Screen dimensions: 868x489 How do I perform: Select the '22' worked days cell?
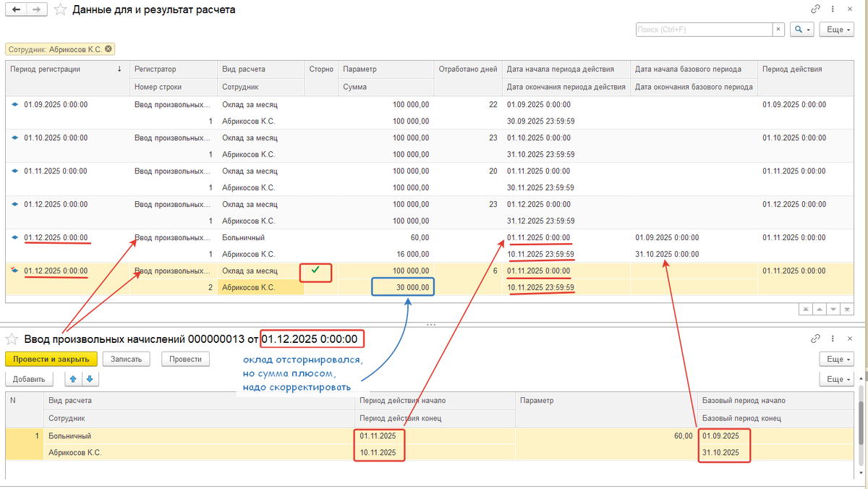point(468,105)
